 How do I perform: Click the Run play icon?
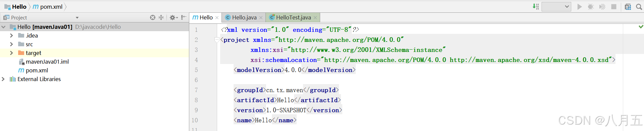(580, 7)
